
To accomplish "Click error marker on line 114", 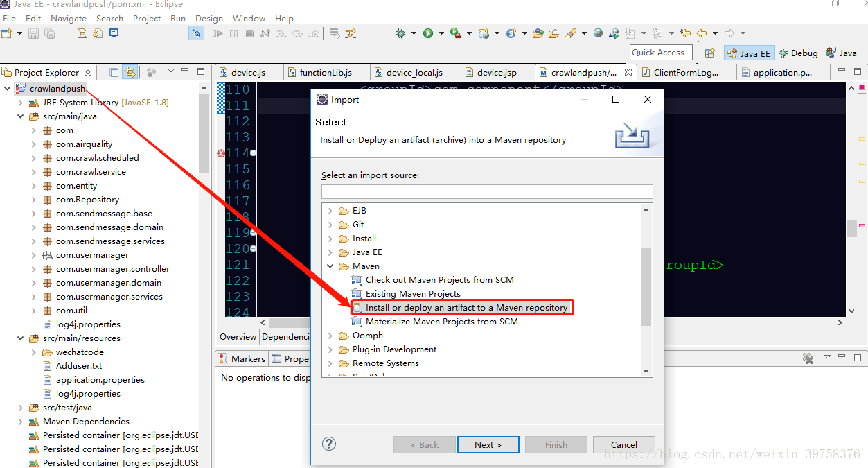I will pos(221,153).
